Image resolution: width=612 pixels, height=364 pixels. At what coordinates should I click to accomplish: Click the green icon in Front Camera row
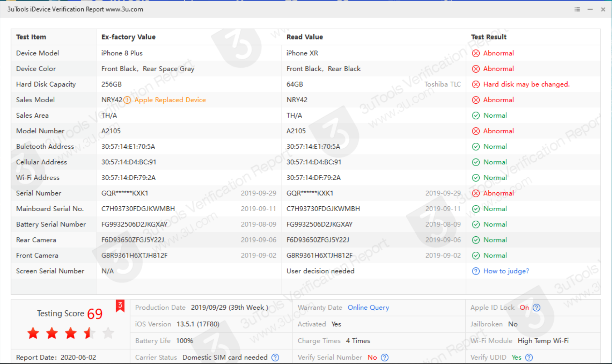pyautogui.click(x=476, y=255)
